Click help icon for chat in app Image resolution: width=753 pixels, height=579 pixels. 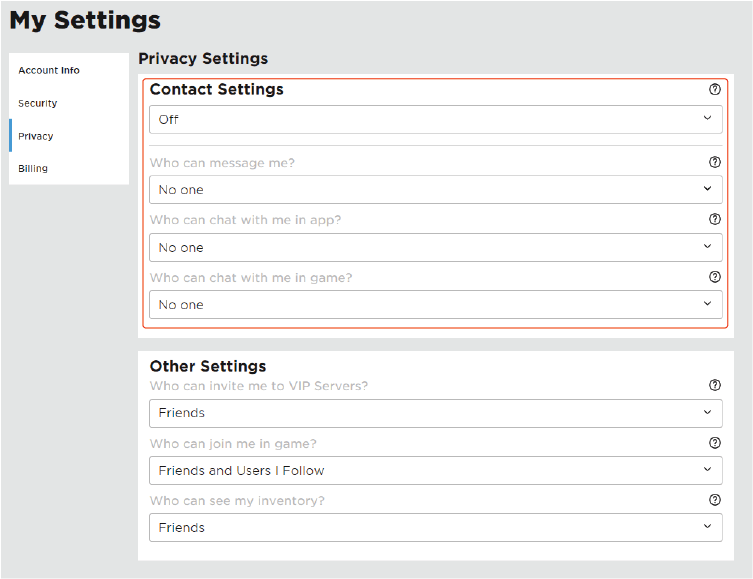click(x=714, y=219)
